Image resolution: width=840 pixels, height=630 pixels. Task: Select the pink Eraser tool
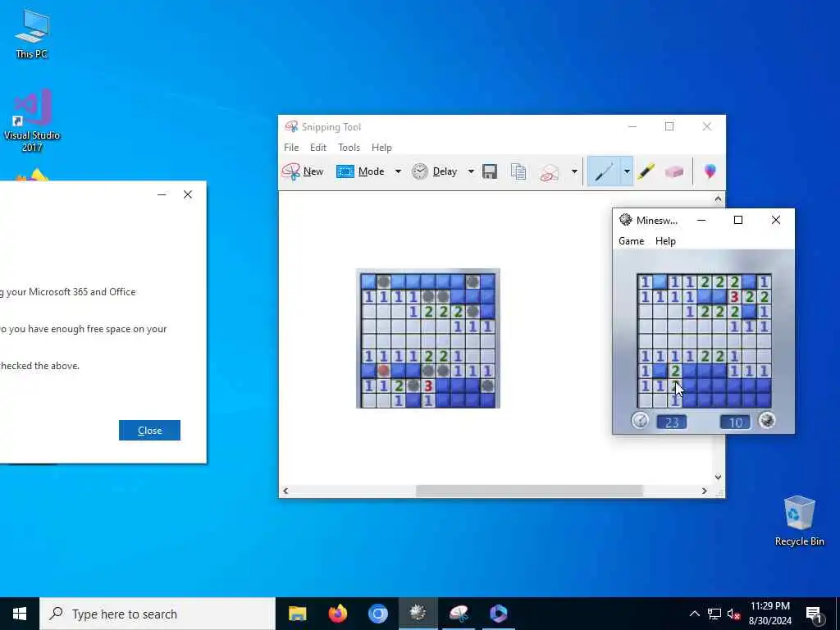pyautogui.click(x=674, y=171)
